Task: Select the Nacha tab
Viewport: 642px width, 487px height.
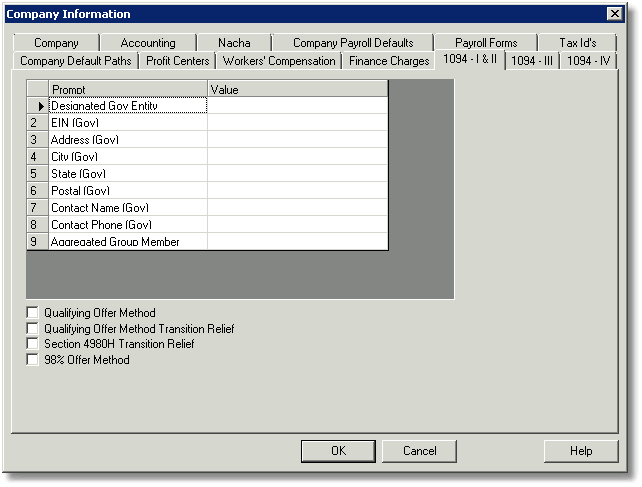Action: click(x=234, y=43)
